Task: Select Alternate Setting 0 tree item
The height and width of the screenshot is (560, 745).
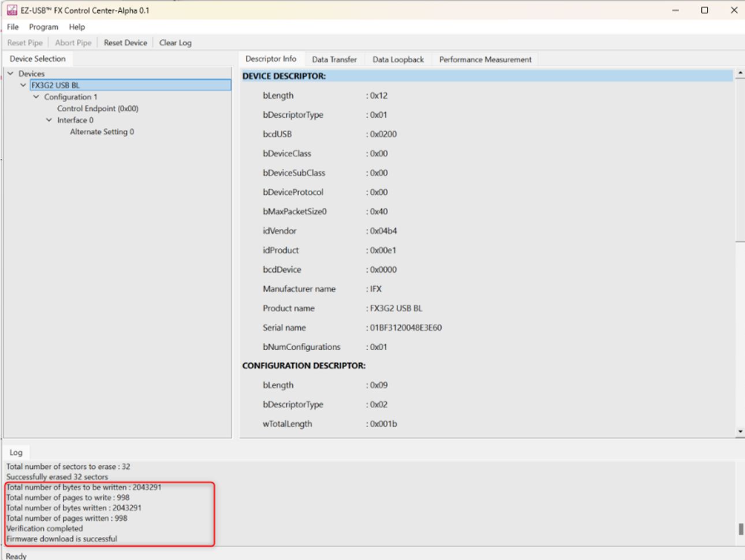Action: (102, 132)
